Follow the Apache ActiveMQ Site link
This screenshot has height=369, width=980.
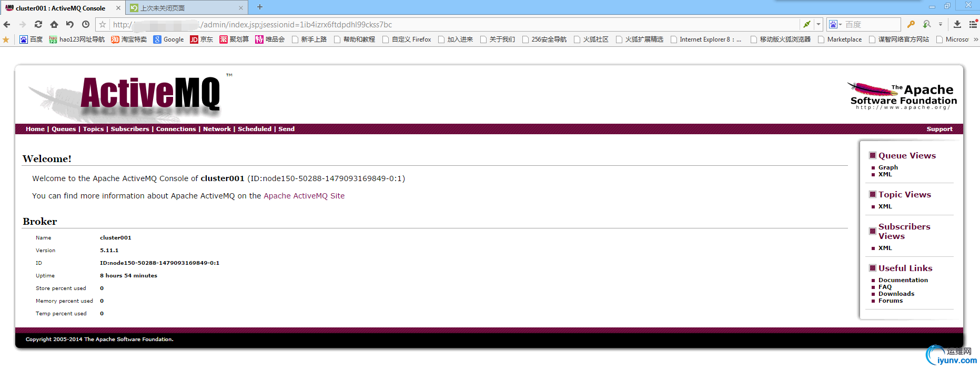(304, 196)
